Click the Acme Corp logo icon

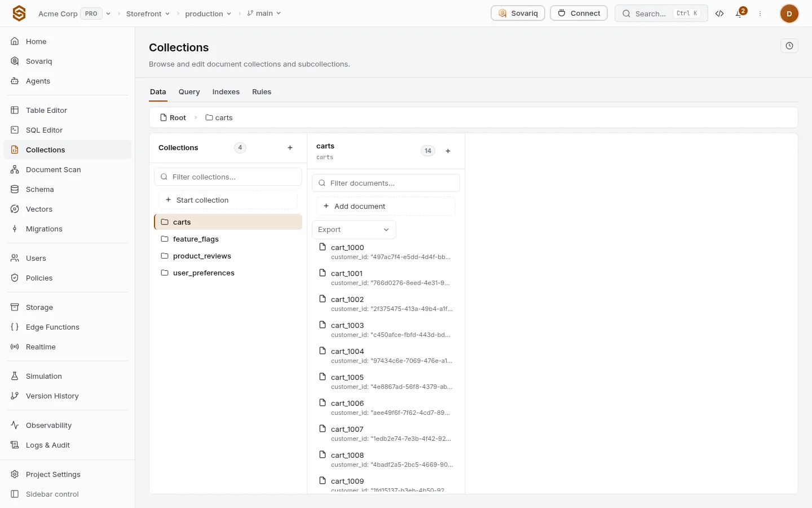19,14
